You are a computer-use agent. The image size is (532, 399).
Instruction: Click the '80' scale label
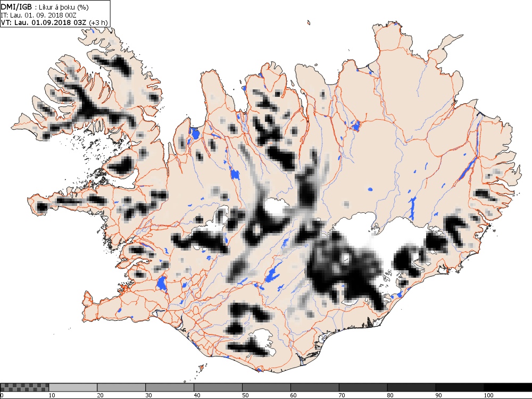click(390, 395)
